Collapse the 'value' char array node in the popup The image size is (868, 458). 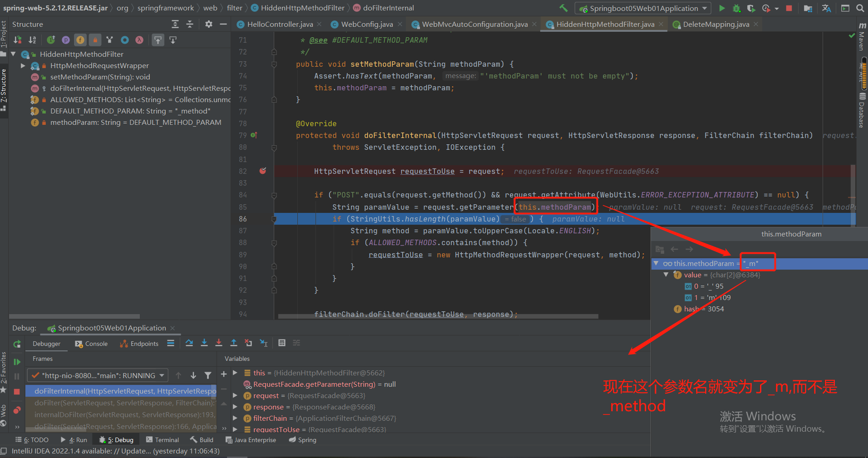click(x=666, y=275)
